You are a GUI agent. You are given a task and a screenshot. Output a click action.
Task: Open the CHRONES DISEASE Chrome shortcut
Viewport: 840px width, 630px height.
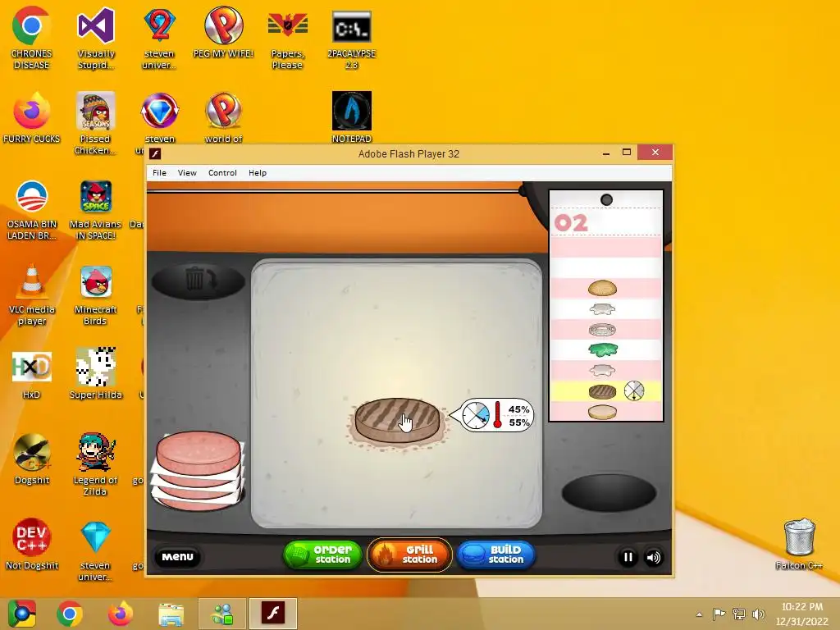coord(32,39)
